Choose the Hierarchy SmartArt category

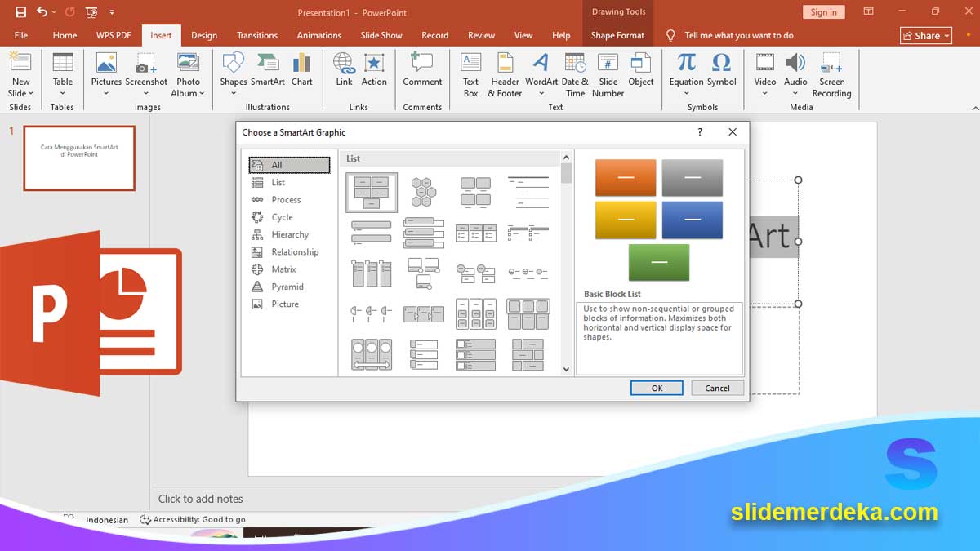[x=289, y=234]
